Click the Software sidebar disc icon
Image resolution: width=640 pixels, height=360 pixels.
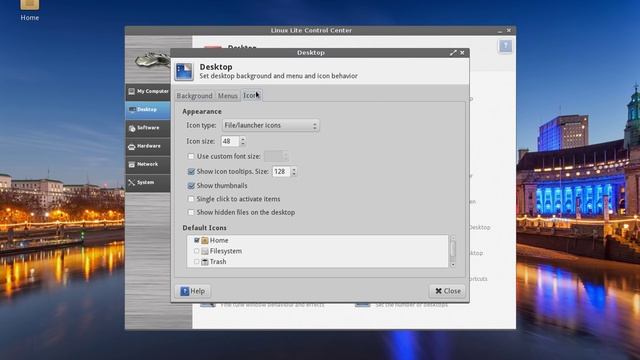132,129
